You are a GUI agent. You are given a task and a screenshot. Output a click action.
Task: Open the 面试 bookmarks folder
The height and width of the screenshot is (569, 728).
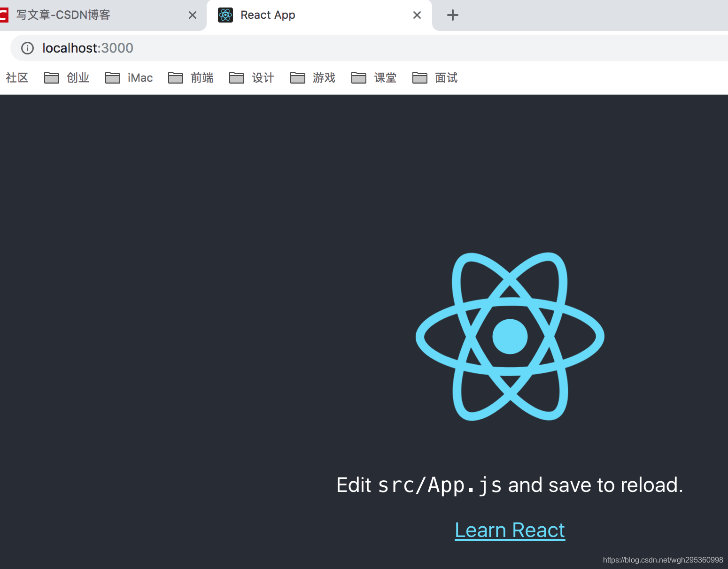435,77
